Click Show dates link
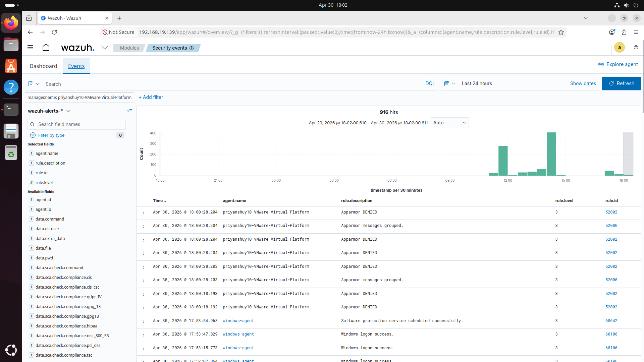Image resolution: width=644 pixels, height=362 pixels. click(x=583, y=83)
